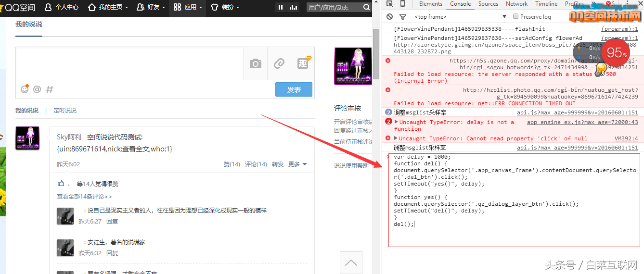Click the 趣 icon in post box

[303, 63]
